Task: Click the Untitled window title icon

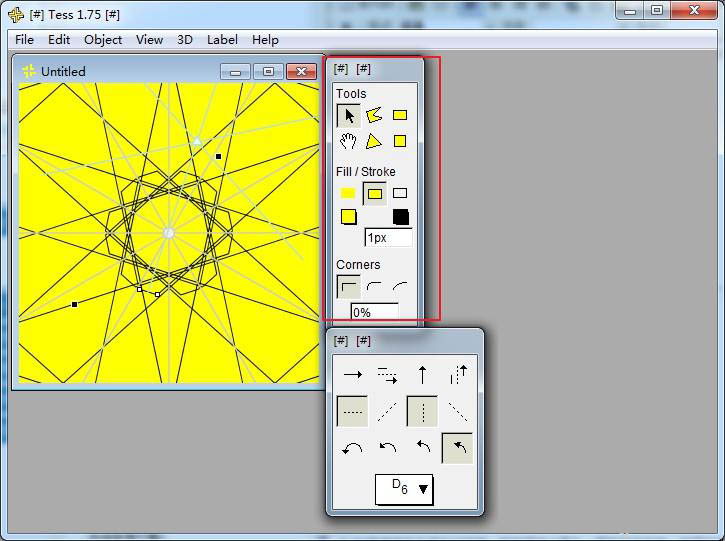Action: [29, 71]
